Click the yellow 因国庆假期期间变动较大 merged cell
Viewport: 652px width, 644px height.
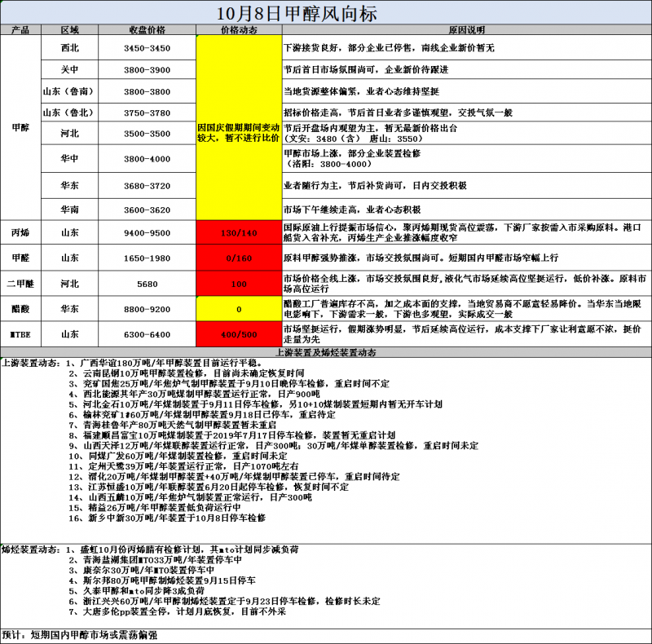(239, 128)
